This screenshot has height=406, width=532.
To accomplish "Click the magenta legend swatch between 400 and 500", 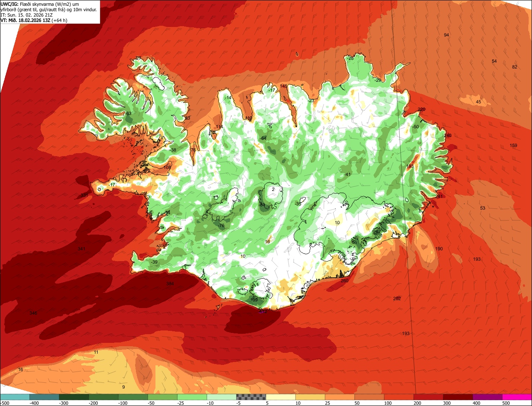I will coord(487,397).
